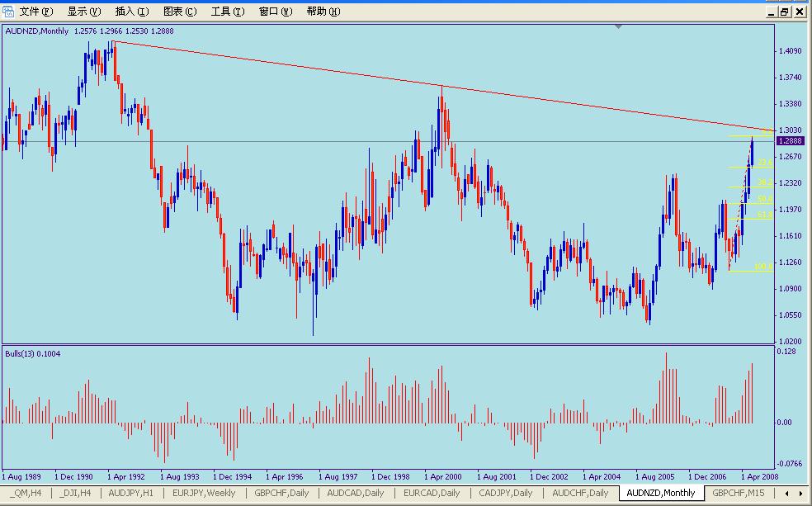Switch to the EURJPY,Weekly chart tab
The image size is (812, 506).
click(x=204, y=493)
